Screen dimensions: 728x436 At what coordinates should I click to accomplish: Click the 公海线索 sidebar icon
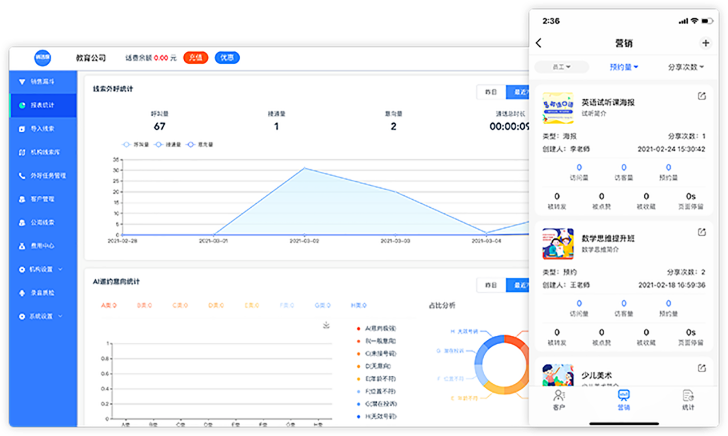click(x=22, y=222)
